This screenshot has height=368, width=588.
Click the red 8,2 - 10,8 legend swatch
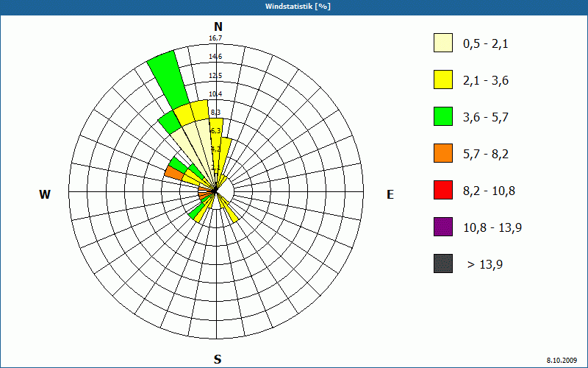[x=443, y=190]
